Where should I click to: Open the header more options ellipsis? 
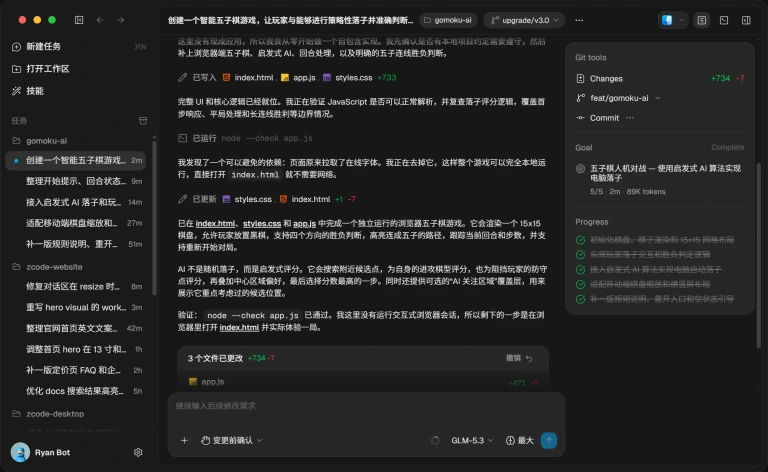coord(579,20)
